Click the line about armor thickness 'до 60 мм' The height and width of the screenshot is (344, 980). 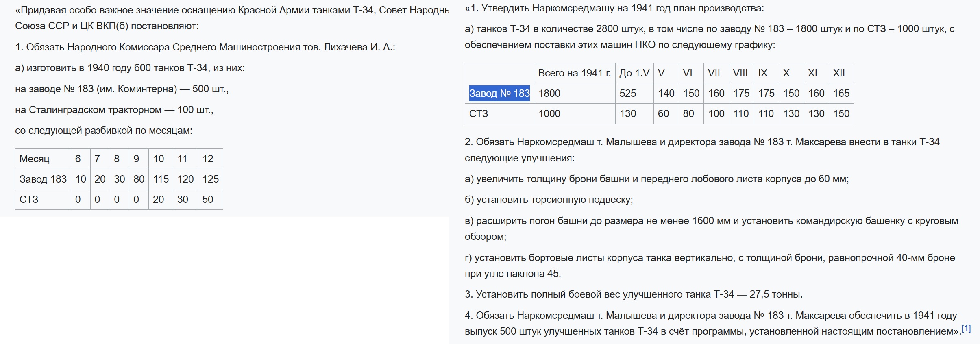[657, 179]
